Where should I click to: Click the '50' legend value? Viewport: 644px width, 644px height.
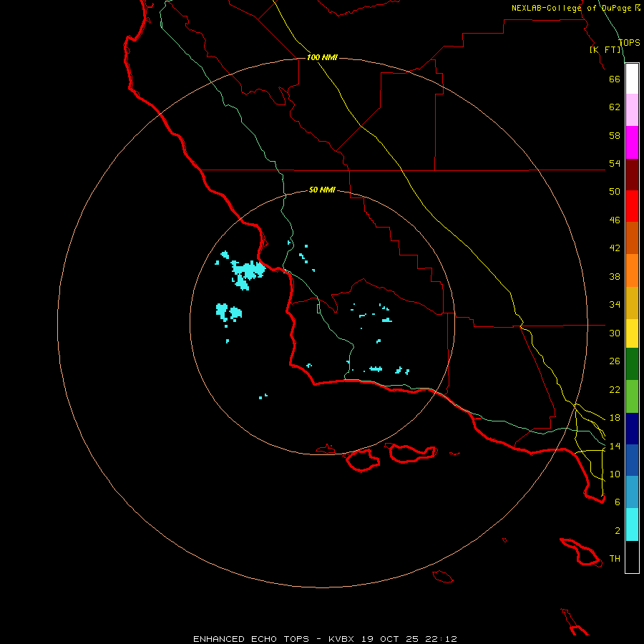pyautogui.click(x=615, y=192)
